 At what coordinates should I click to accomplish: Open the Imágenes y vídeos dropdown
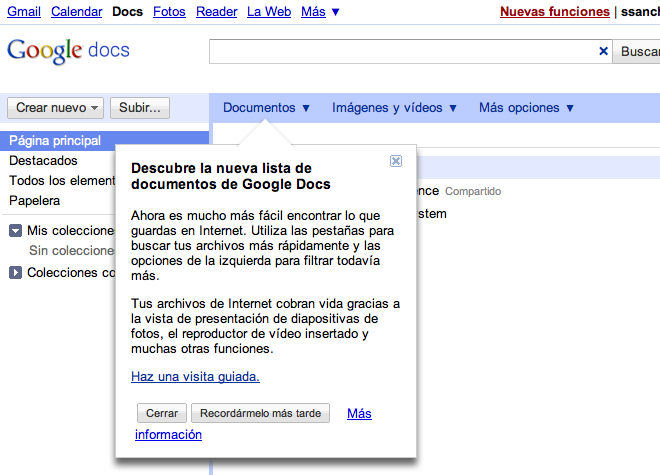coord(394,108)
